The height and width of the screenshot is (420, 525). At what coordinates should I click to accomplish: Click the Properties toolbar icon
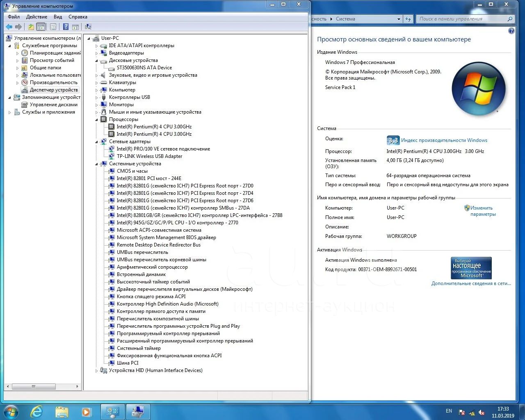pos(53,27)
